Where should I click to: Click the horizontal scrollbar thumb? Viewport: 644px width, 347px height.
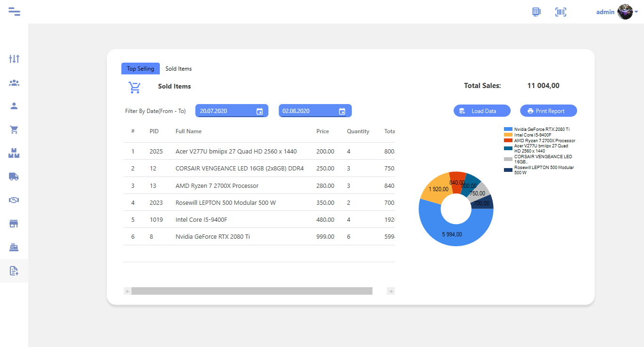(x=252, y=291)
